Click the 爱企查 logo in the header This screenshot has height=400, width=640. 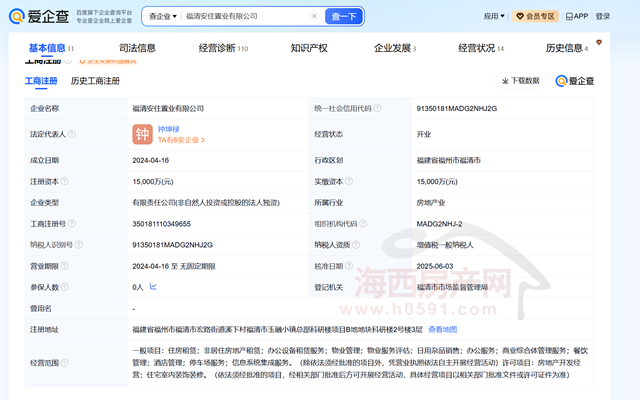click(x=36, y=16)
